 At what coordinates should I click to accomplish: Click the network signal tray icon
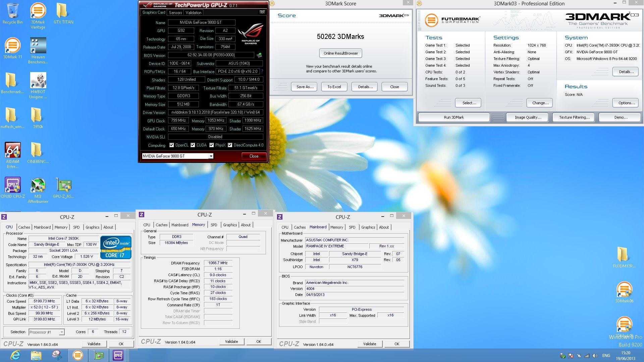587,356
